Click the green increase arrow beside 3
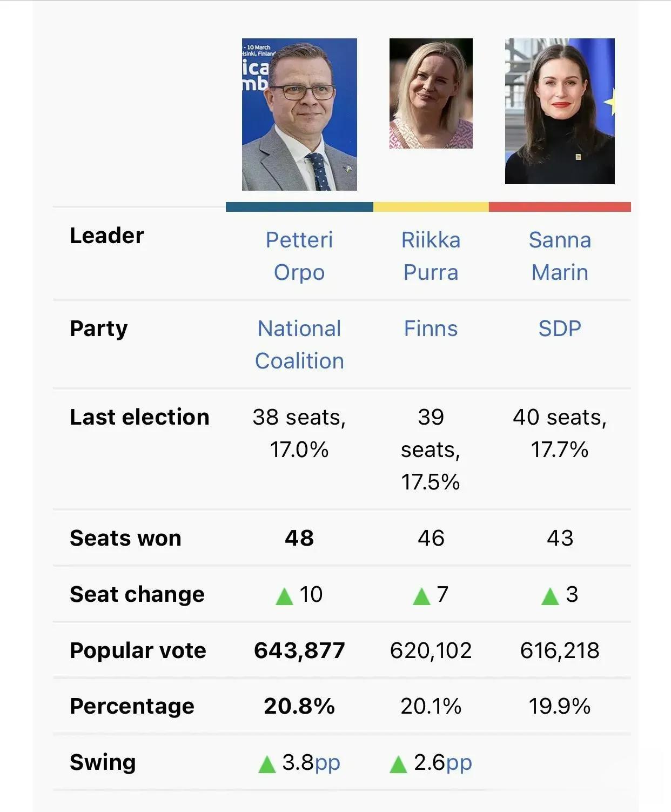Image resolution: width=671 pixels, height=812 pixels. point(550,596)
